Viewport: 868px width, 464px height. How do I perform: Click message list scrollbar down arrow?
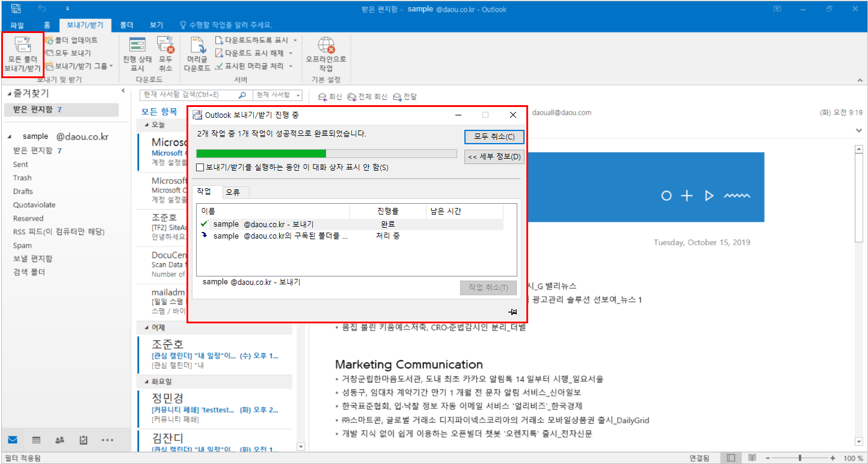pos(301,447)
